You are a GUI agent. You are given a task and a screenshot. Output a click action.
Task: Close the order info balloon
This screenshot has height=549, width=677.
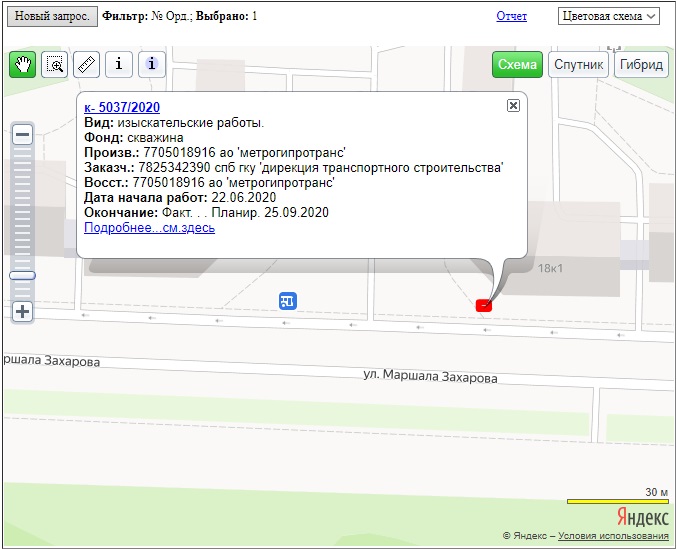point(513,105)
